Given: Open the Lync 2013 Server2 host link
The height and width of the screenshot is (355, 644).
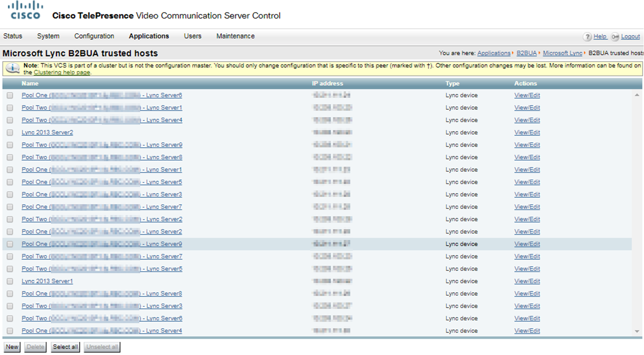Looking at the screenshot, I should 47,132.
